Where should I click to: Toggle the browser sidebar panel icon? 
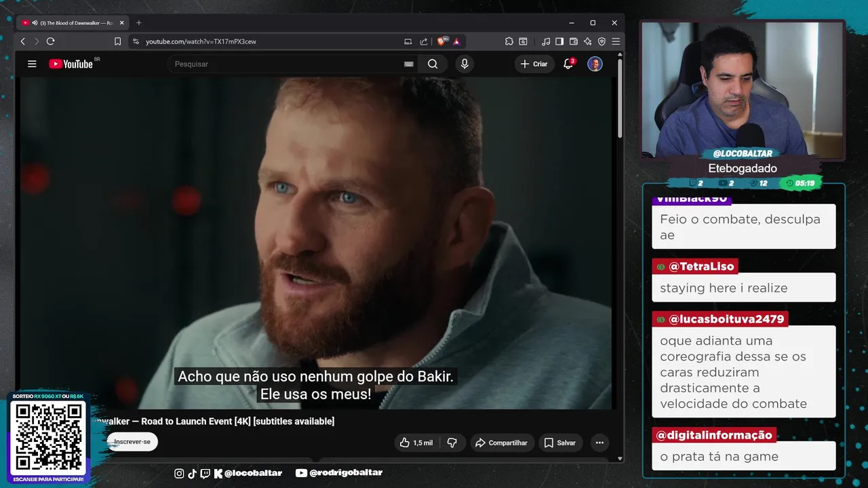click(559, 41)
